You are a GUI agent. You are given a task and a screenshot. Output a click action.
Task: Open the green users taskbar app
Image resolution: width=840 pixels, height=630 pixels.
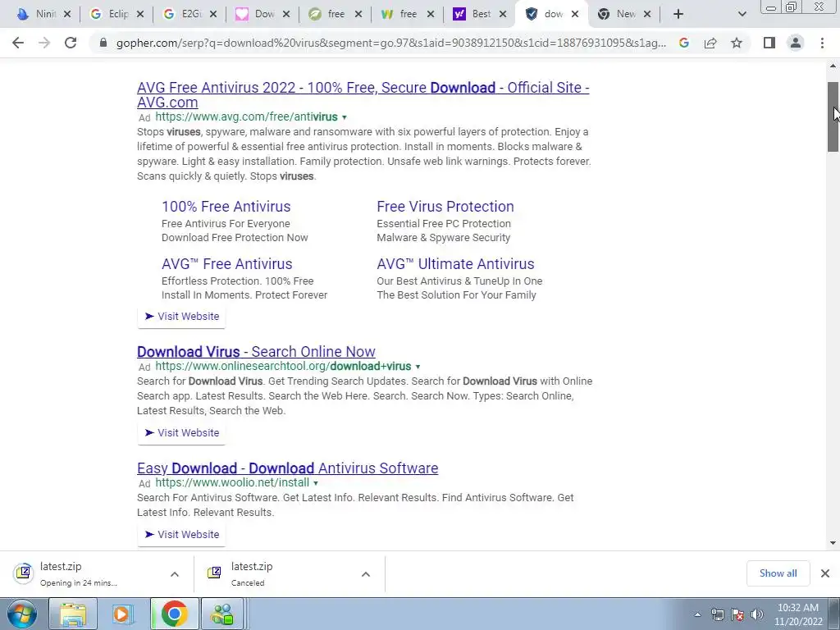(223, 614)
